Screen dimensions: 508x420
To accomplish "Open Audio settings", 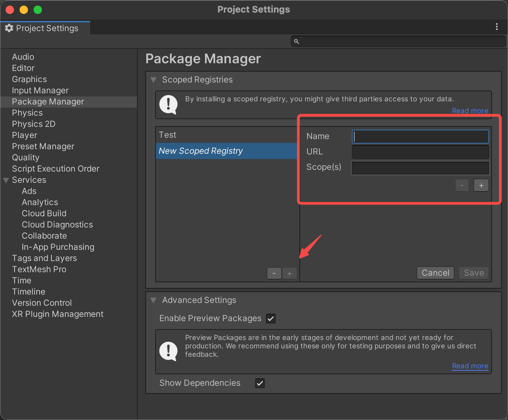I will 23,57.
